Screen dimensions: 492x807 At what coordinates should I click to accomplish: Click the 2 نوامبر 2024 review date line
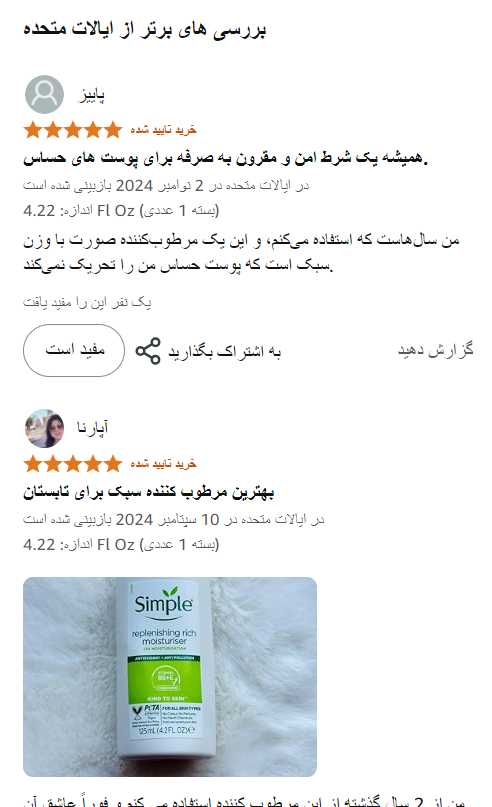[166, 186]
